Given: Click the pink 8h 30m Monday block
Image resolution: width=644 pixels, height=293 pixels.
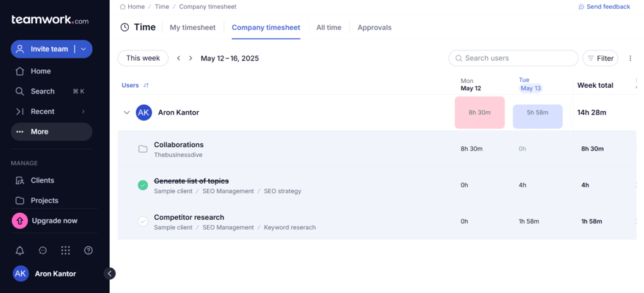Looking at the screenshot, I should point(479,112).
